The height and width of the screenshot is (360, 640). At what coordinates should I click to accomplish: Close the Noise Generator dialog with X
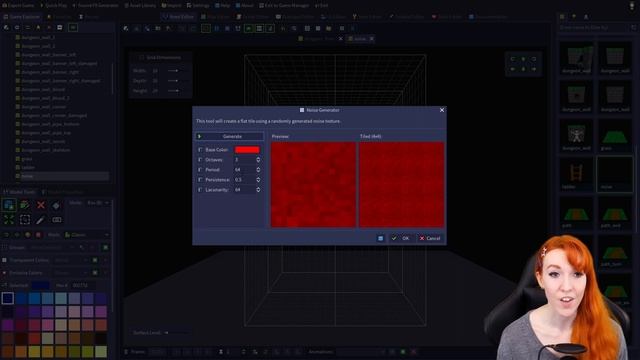[442, 110]
